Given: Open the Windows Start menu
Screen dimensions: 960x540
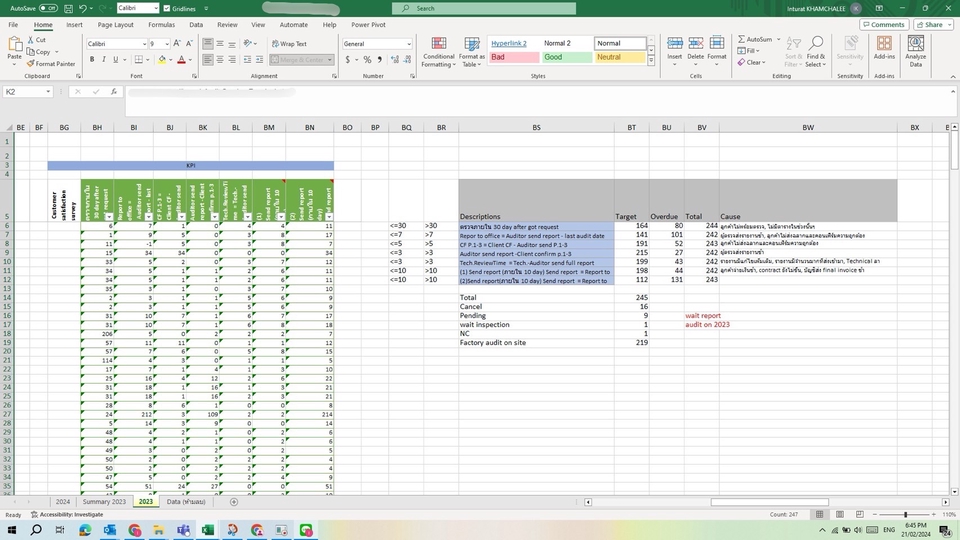Looking at the screenshot, I should [x=11, y=530].
